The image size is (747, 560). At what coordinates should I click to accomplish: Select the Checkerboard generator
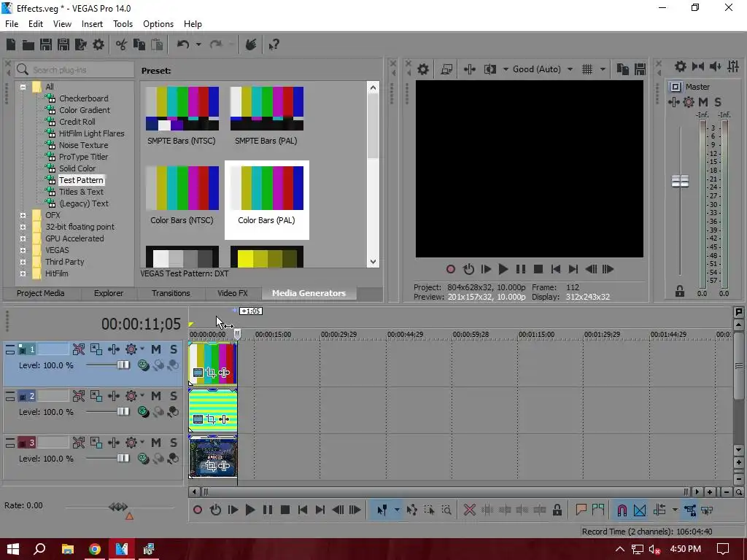83,98
